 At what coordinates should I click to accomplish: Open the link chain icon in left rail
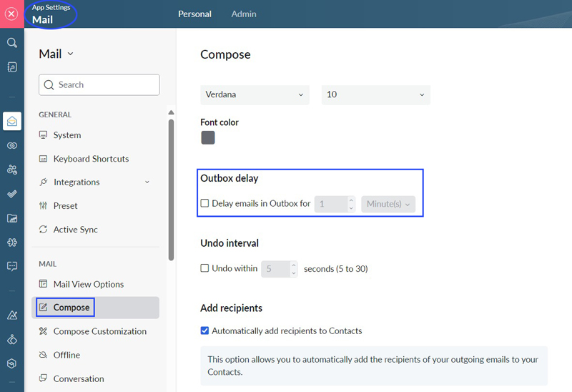point(12,145)
